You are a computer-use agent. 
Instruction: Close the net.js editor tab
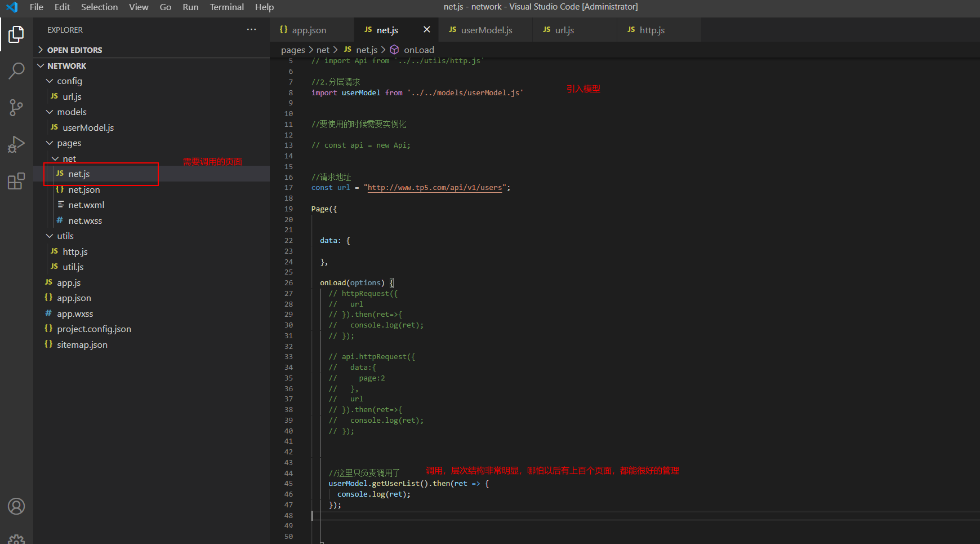427,29
